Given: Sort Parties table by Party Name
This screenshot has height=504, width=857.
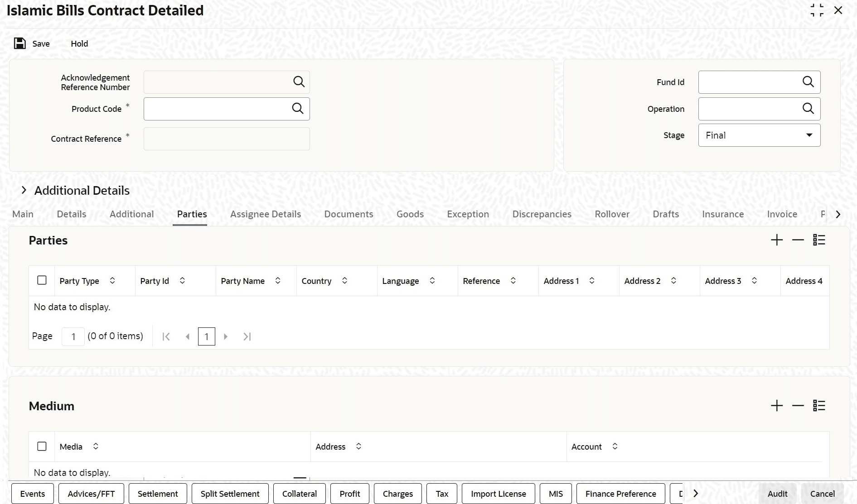Looking at the screenshot, I should pos(278,281).
